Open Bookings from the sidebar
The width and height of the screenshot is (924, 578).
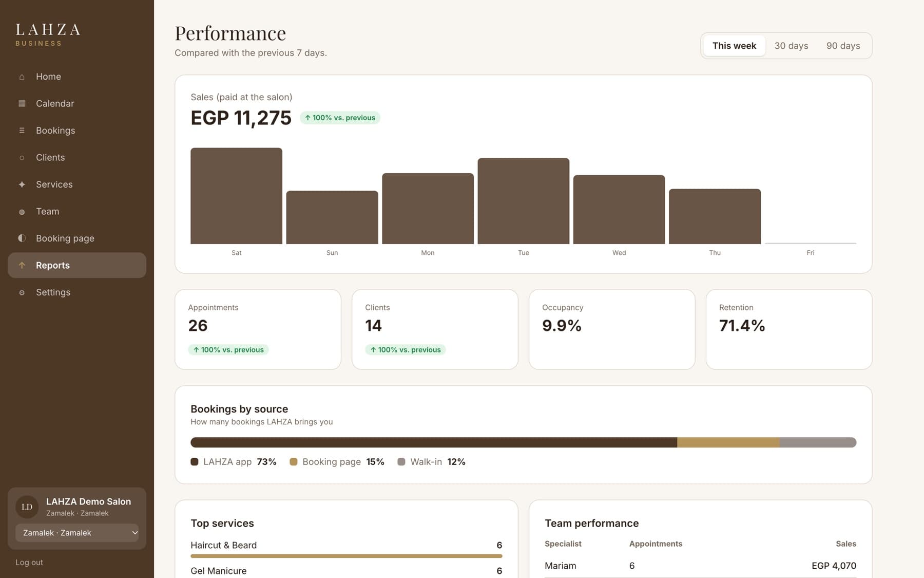click(77, 130)
